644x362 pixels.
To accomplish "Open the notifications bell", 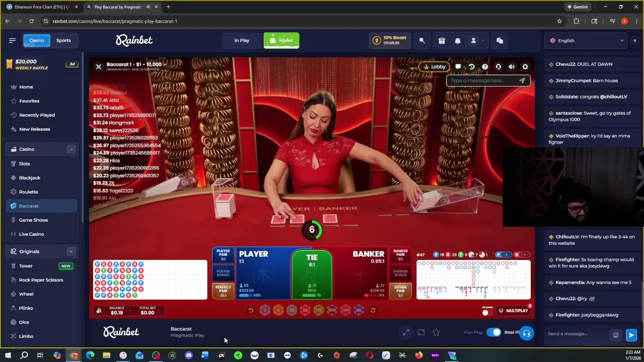I will 458,41.
